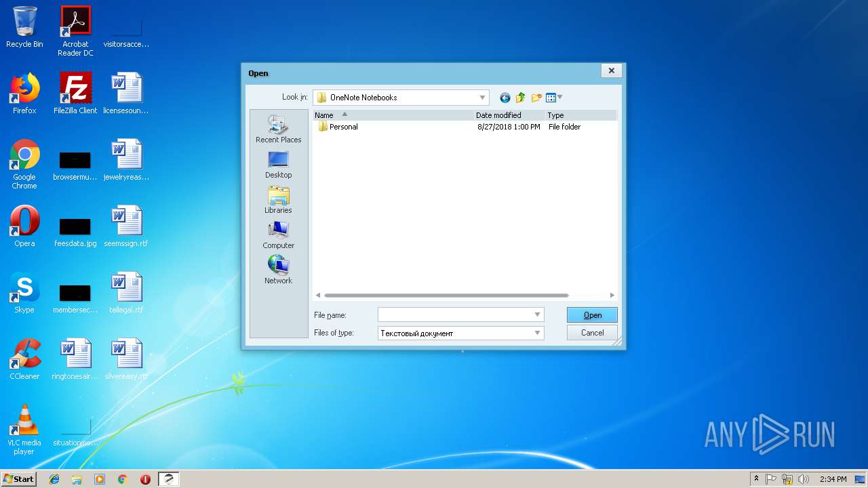
Task: Open the Start menu
Action: click(x=18, y=479)
